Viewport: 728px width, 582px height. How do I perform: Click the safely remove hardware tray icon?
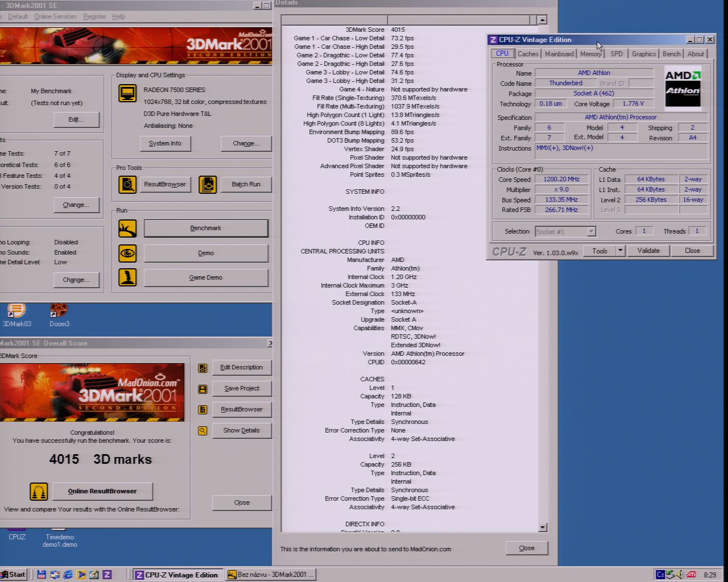click(671, 575)
